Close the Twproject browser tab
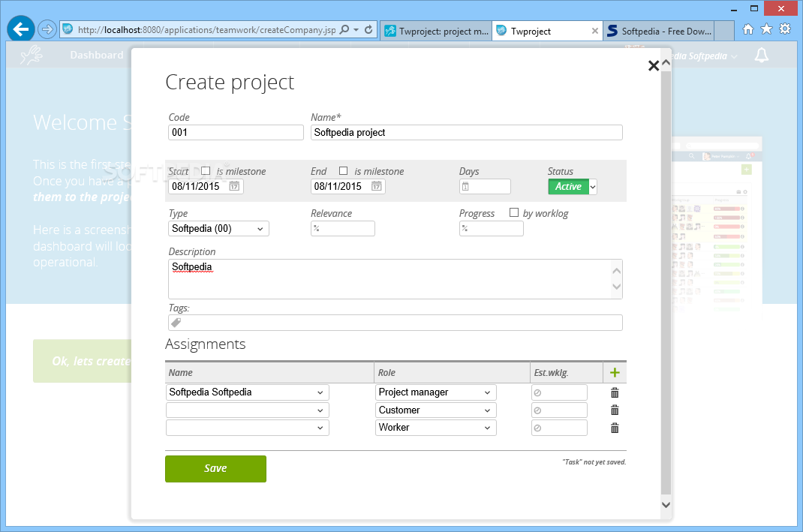 [594, 32]
